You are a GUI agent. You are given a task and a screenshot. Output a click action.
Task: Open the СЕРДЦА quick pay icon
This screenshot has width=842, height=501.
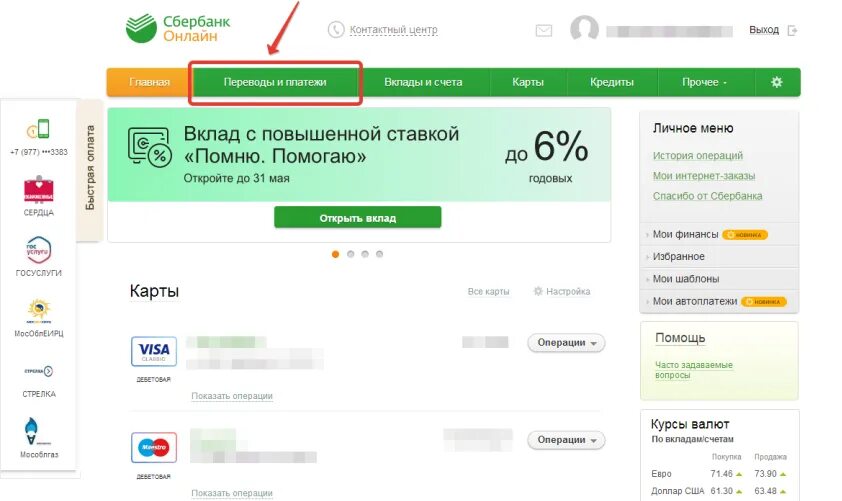[x=39, y=190]
